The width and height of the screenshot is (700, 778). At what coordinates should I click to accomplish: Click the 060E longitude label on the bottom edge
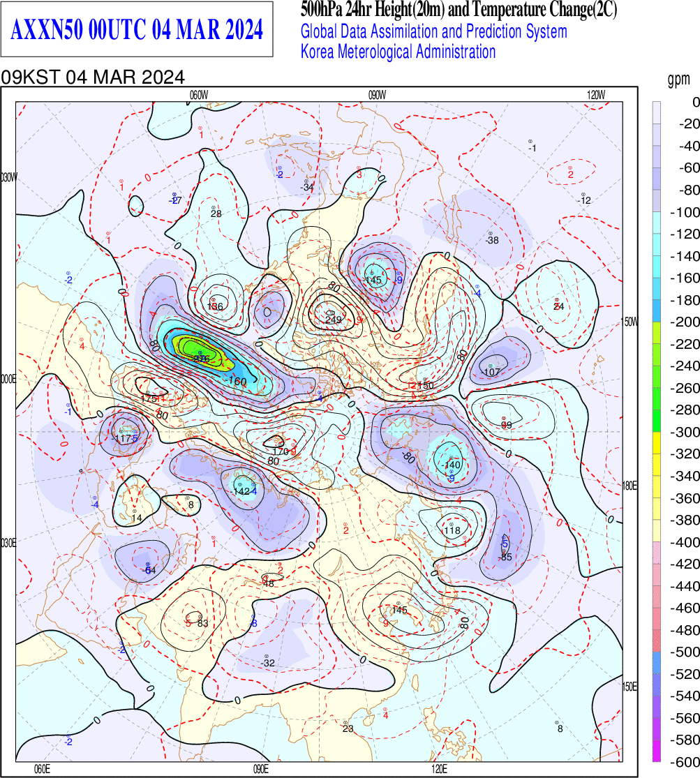(42, 769)
